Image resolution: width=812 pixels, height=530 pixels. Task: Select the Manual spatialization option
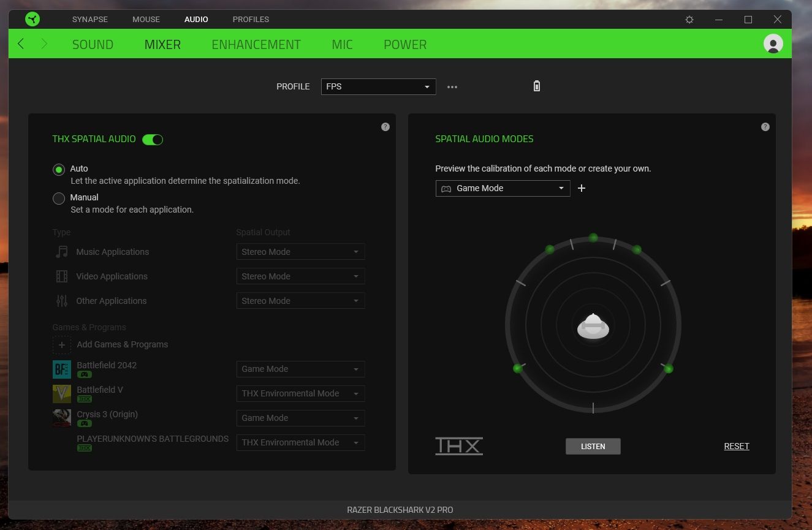click(59, 199)
